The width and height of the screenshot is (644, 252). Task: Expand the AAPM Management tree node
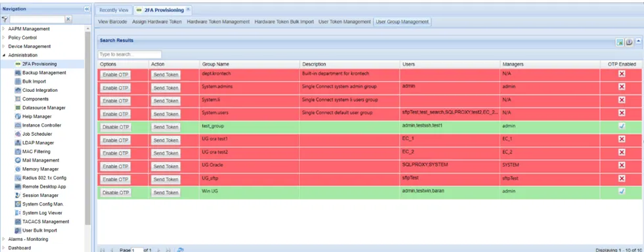pos(4,29)
